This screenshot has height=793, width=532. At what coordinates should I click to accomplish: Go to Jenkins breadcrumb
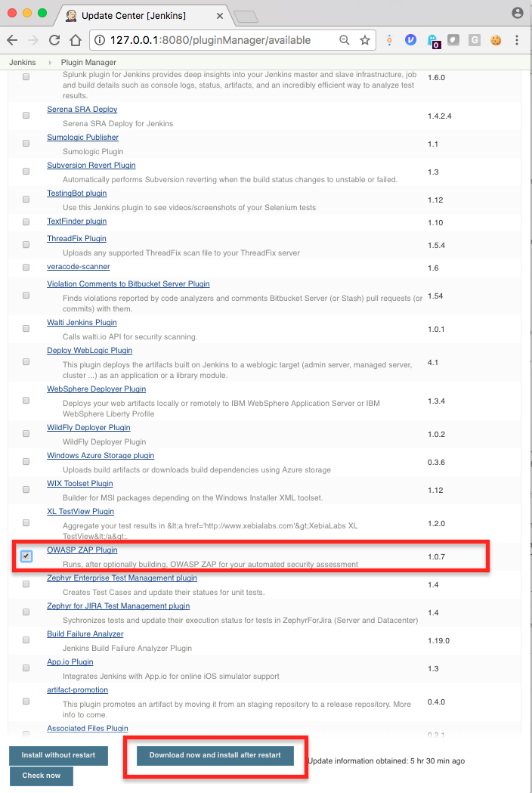[x=22, y=62]
